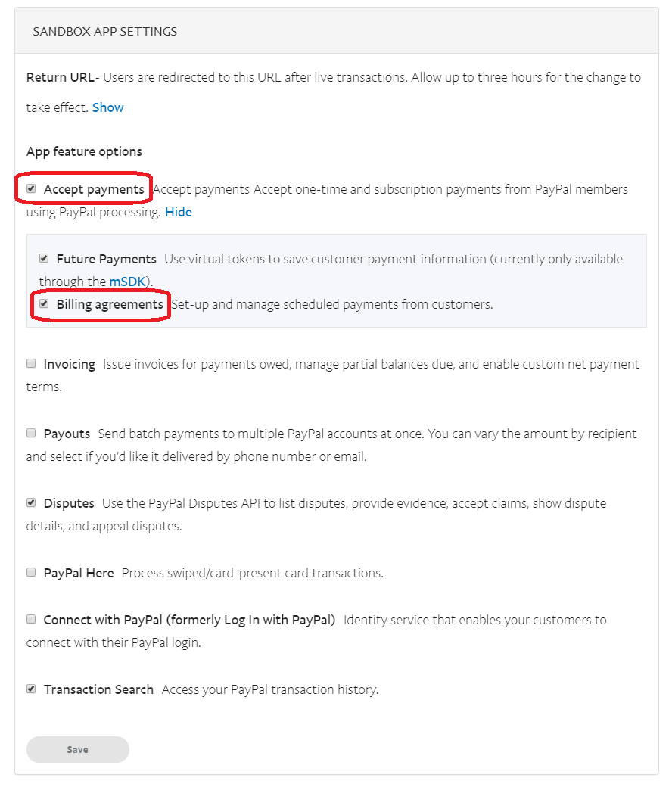This screenshot has height=787, width=672.
Task: Uncheck the Disputes API option
Action: click(x=31, y=502)
